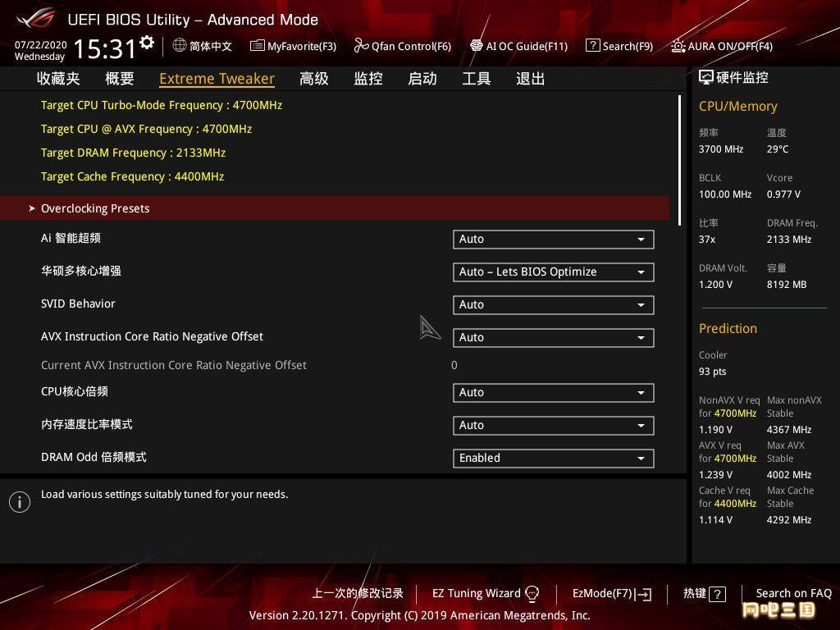Click the 15:31 clock display
840x630 pixels.
pos(104,48)
